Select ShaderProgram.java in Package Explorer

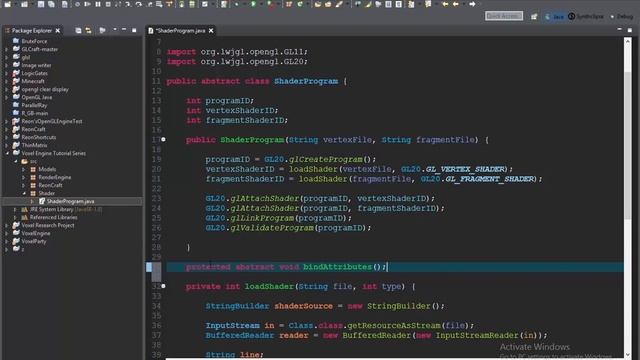point(70,201)
